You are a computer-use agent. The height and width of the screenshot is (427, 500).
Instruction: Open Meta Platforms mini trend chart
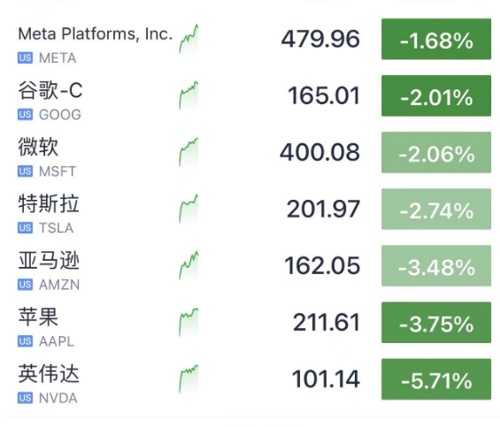(x=189, y=39)
